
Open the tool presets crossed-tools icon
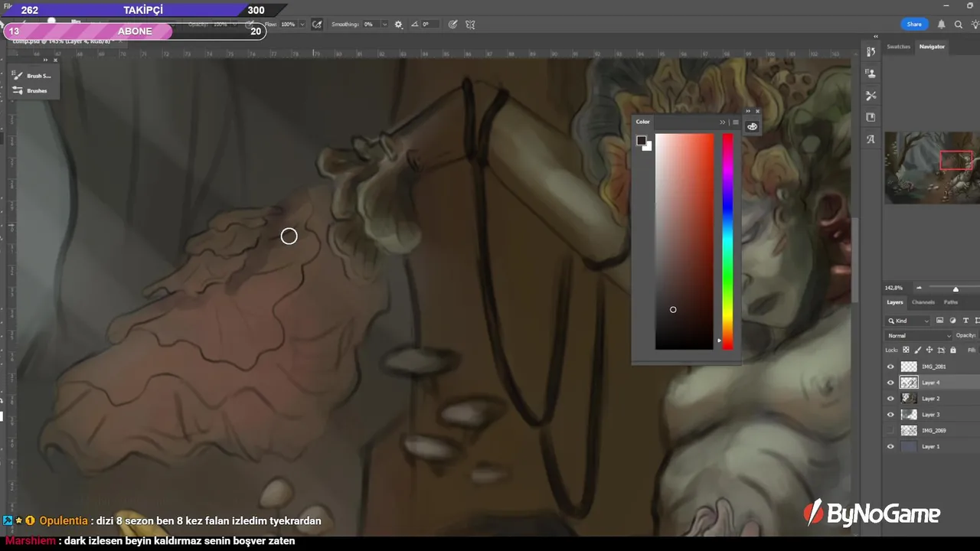click(x=871, y=96)
